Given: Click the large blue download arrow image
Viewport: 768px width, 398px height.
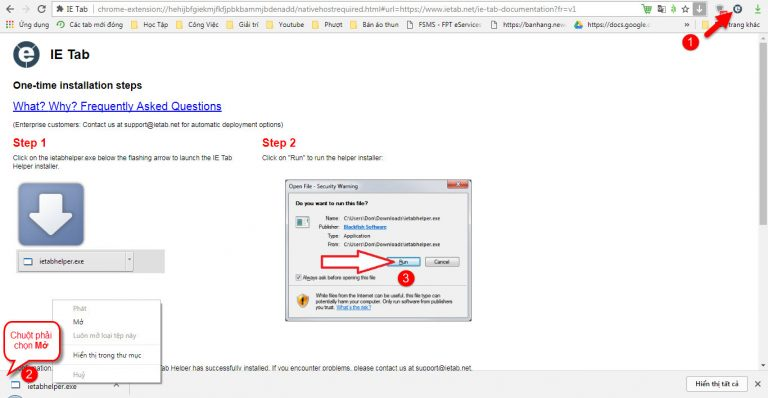Looking at the screenshot, I should 51,214.
